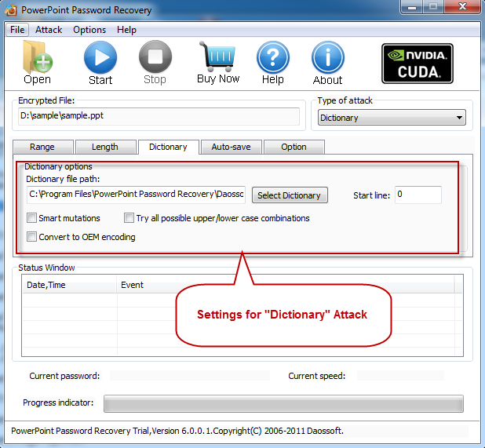Switch to the Option tab
485x448 pixels.
click(x=294, y=147)
